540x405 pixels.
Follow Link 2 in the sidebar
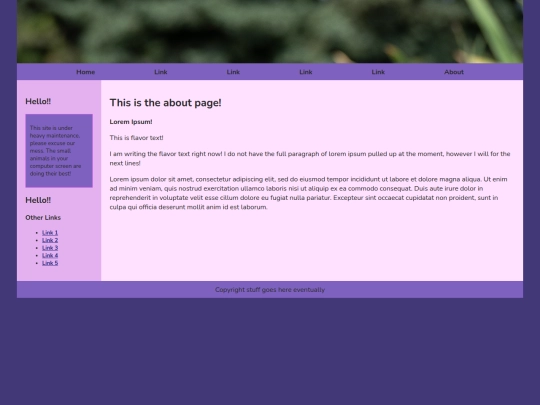[x=50, y=240]
